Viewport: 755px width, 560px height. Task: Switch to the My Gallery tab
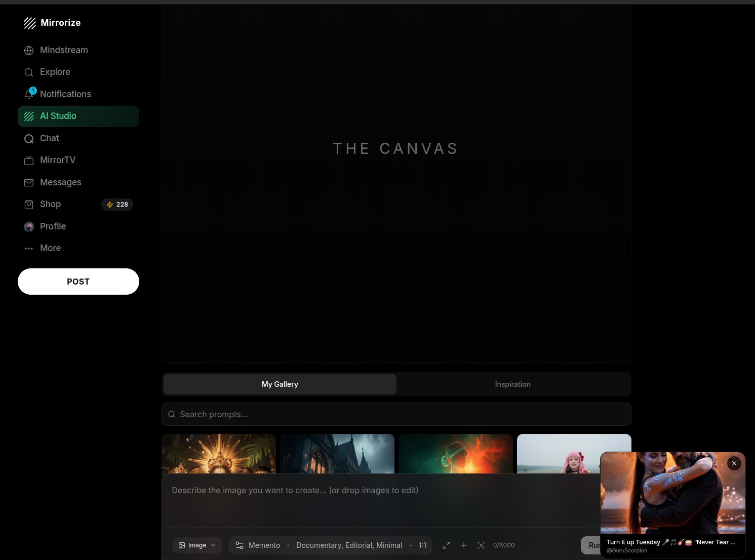click(280, 384)
